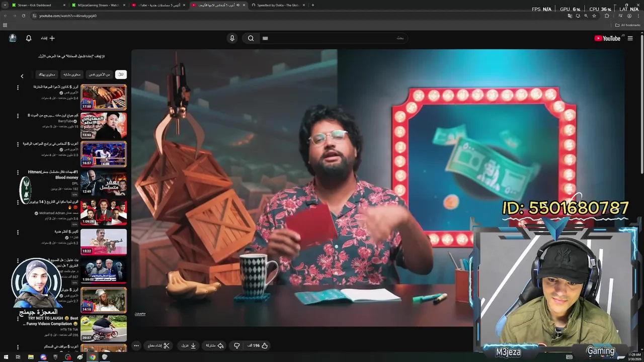Open the 13:53 BarryTube video thumbnail
This screenshot has height=362, width=644.
[x=104, y=126]
